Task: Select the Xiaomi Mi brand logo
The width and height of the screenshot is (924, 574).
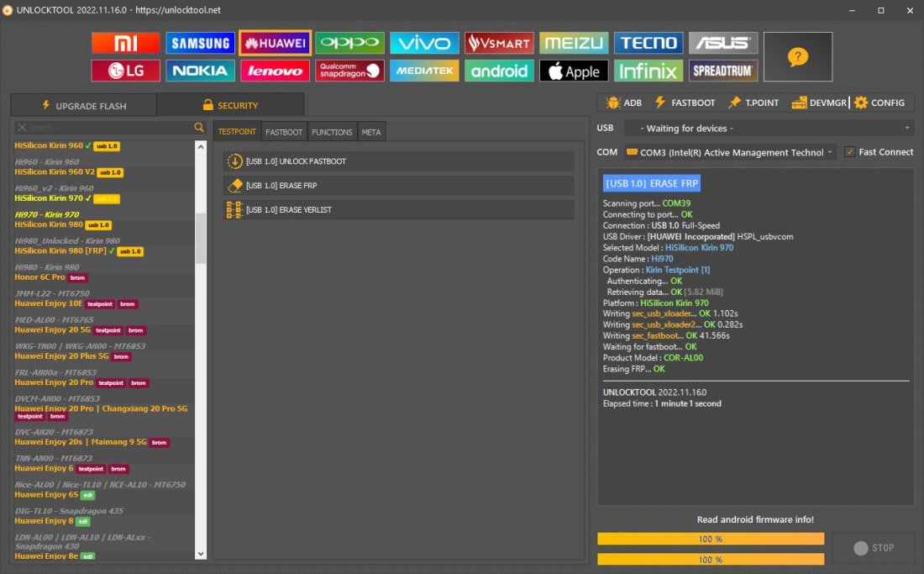Action: pos(125,43)
